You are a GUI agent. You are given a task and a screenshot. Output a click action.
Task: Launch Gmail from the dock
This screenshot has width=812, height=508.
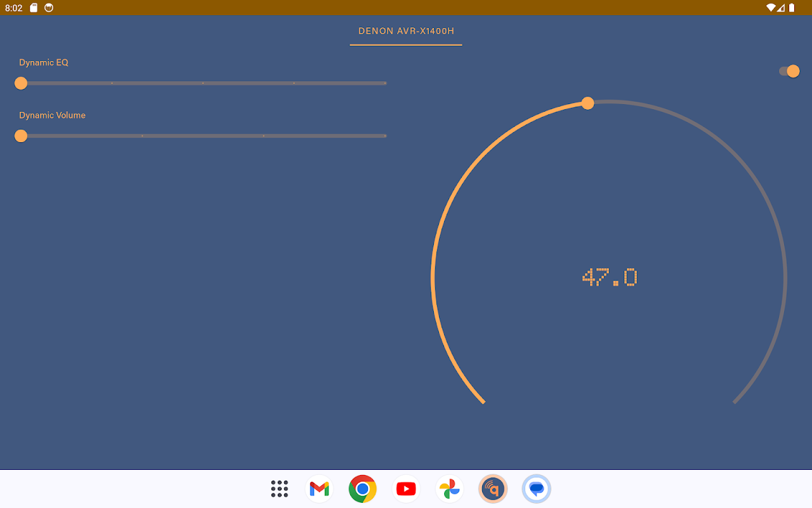pyautogui.click(x=319, y=489)
